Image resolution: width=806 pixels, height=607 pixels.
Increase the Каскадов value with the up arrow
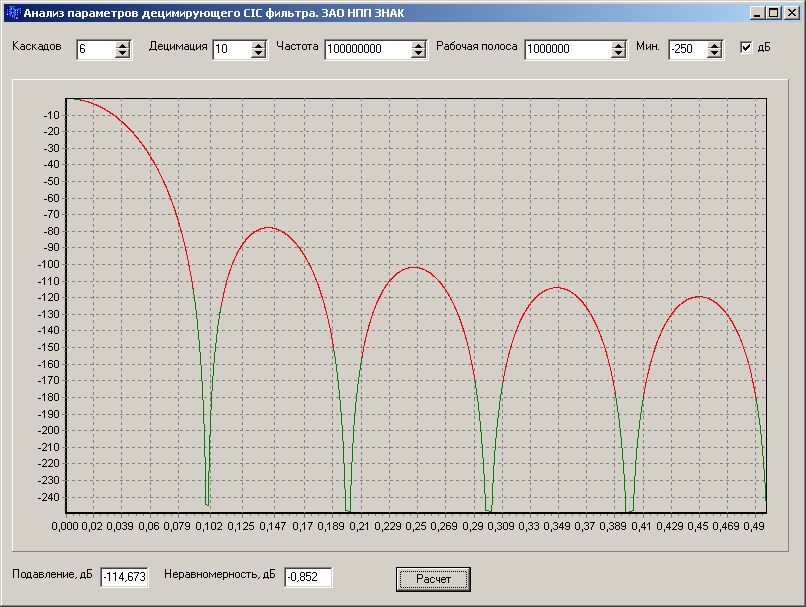coord(123,45)
